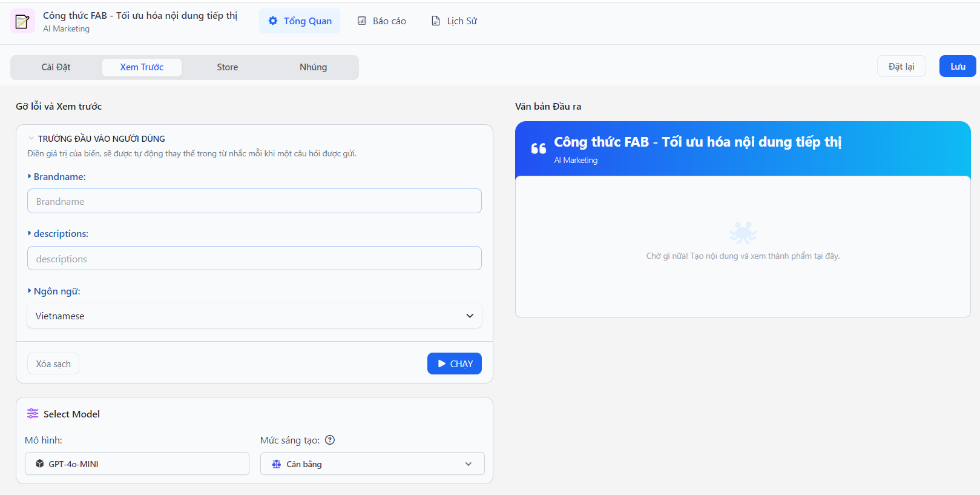Click the quote mark icon in output header
The height and width of the screenshot is (495, 980).
tap(538, 148)
